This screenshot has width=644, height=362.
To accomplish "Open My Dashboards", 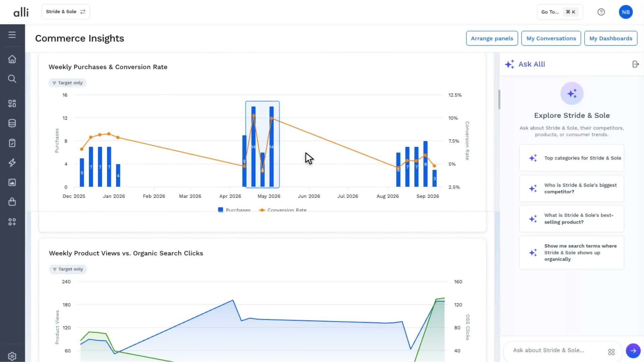I will [x=610, y=38].
